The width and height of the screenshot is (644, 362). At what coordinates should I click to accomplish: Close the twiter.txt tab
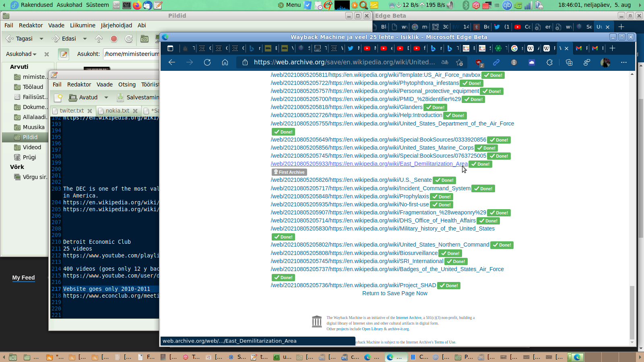(x=90, y=111)
